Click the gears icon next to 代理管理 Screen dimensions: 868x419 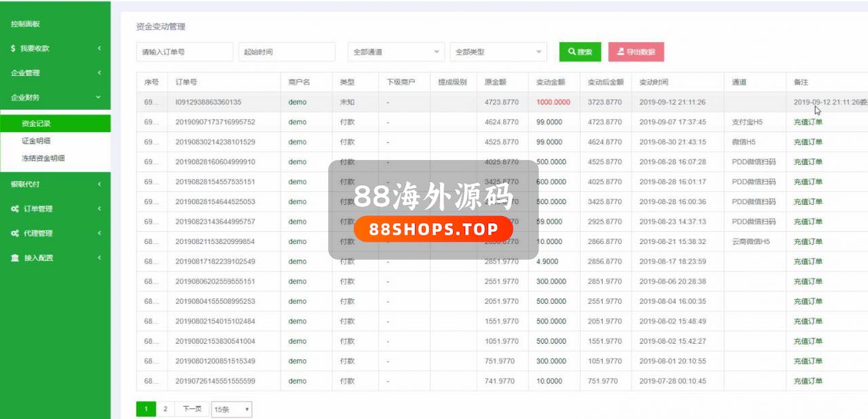tap(15, 233)
